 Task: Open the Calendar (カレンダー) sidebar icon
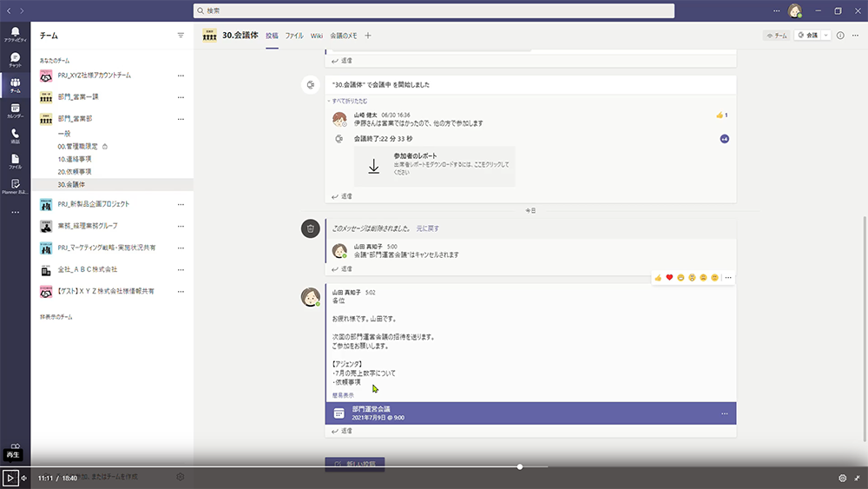coord(15,110)
